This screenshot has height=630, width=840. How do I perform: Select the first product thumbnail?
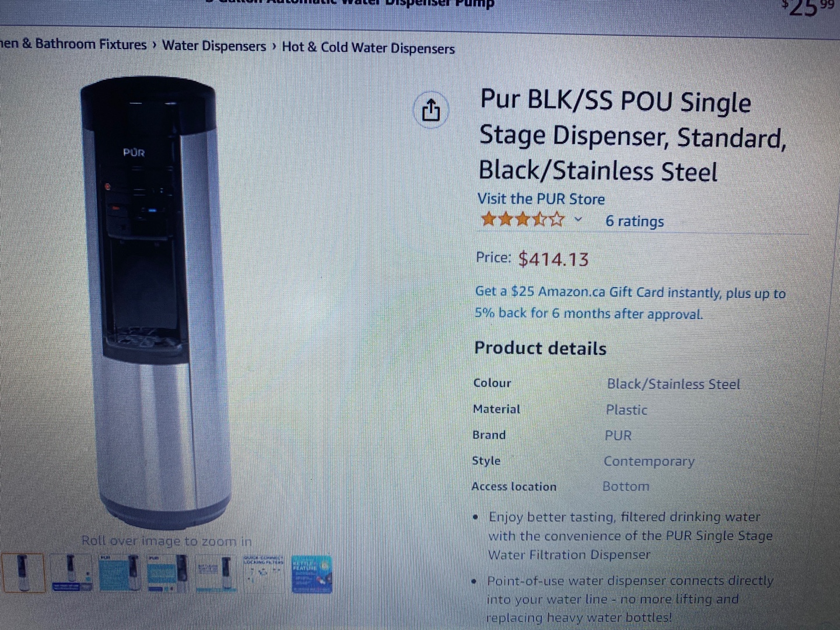point(23,573)
